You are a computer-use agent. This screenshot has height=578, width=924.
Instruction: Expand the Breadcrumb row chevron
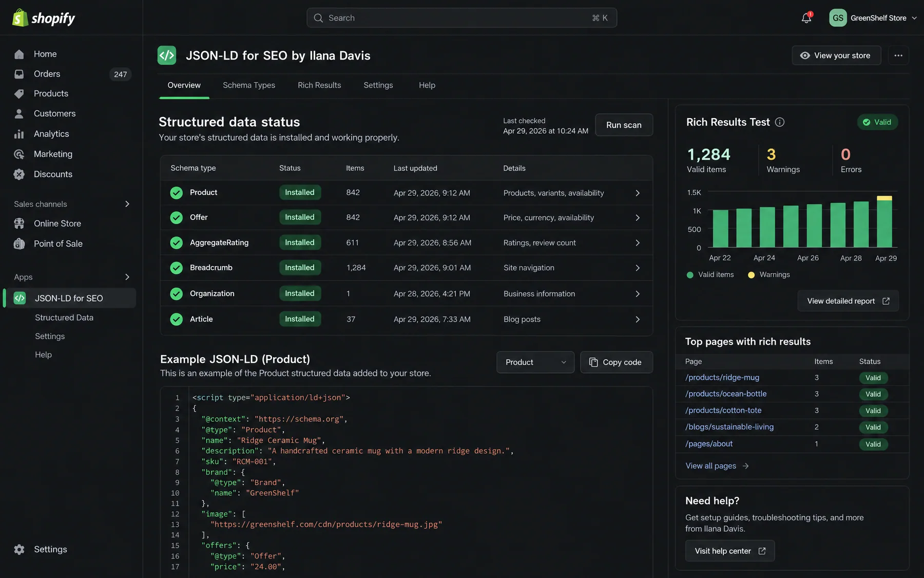click(x=638, y=268)
